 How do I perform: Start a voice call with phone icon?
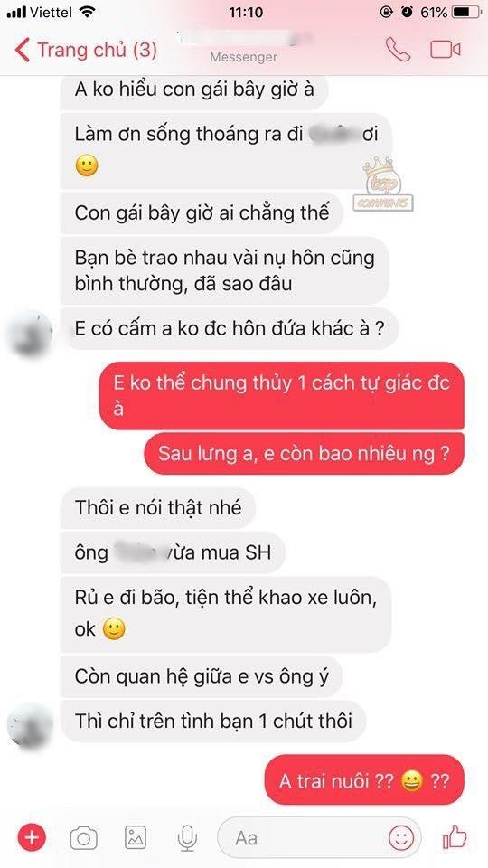coord(398,49)
